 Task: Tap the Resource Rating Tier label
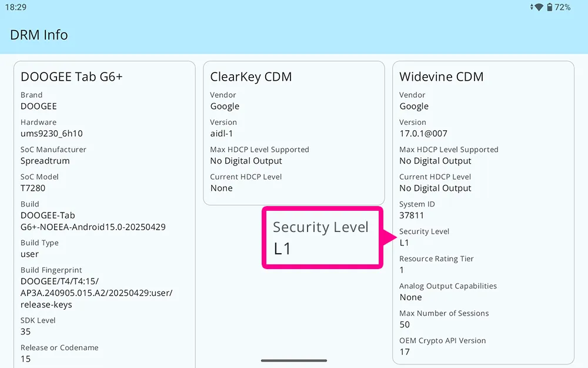tap(436, 259)
